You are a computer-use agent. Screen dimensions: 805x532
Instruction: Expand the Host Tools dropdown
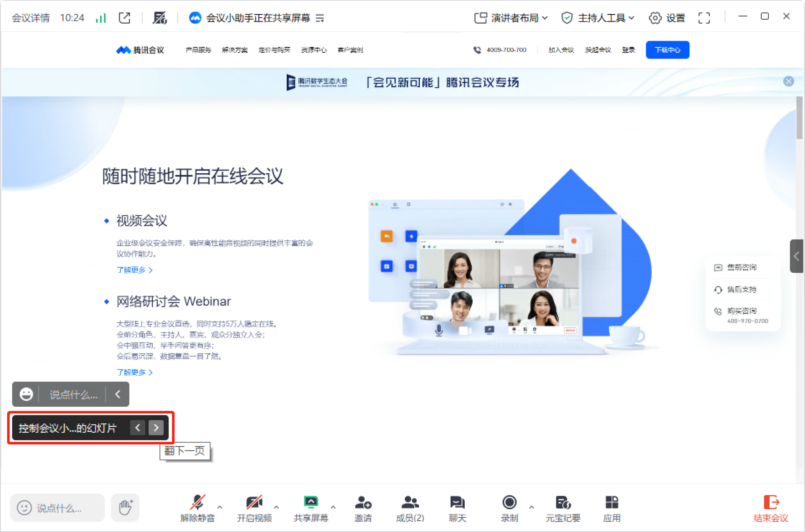tap(597, 18)
